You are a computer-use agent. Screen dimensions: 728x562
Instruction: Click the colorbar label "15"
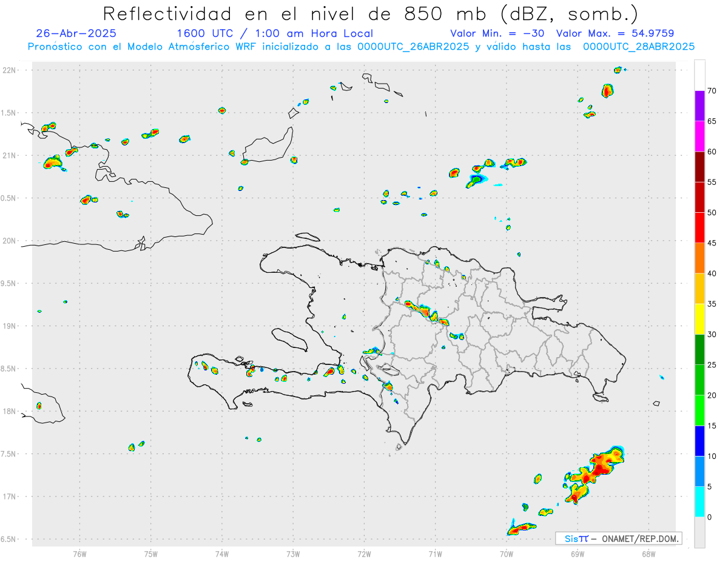pyautogui.click(x=712, y=426)
